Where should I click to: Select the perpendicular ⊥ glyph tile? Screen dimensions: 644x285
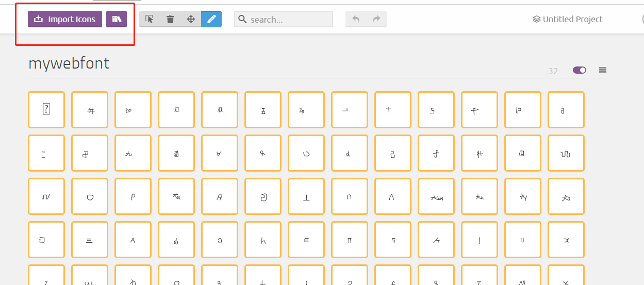(306, 197)
